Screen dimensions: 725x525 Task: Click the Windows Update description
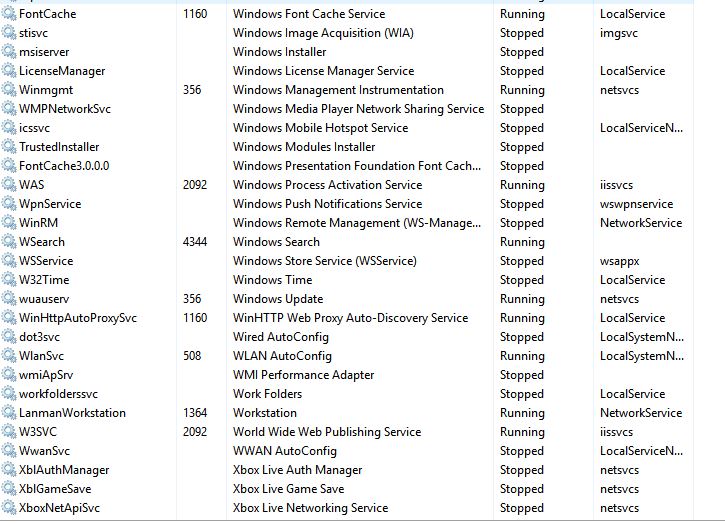tap(278, 299)
